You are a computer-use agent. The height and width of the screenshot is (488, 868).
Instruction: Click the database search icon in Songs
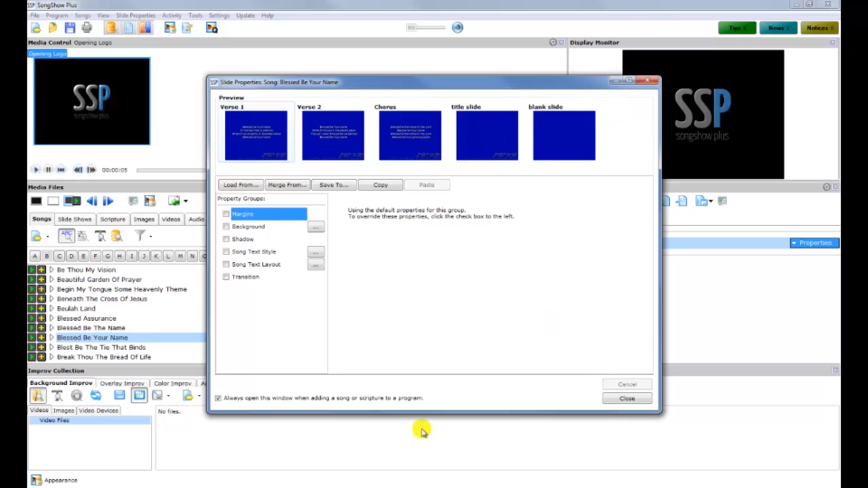tap(117, 236)
